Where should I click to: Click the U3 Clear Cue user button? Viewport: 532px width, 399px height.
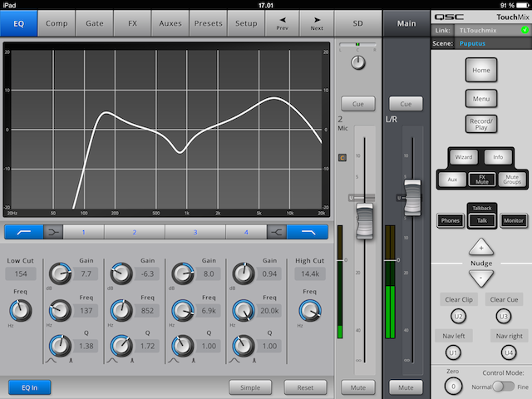pos(504,316)
